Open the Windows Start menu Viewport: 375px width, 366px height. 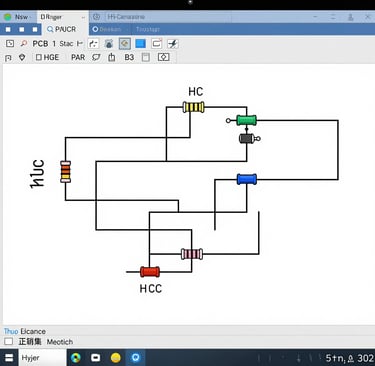[9, 358]
